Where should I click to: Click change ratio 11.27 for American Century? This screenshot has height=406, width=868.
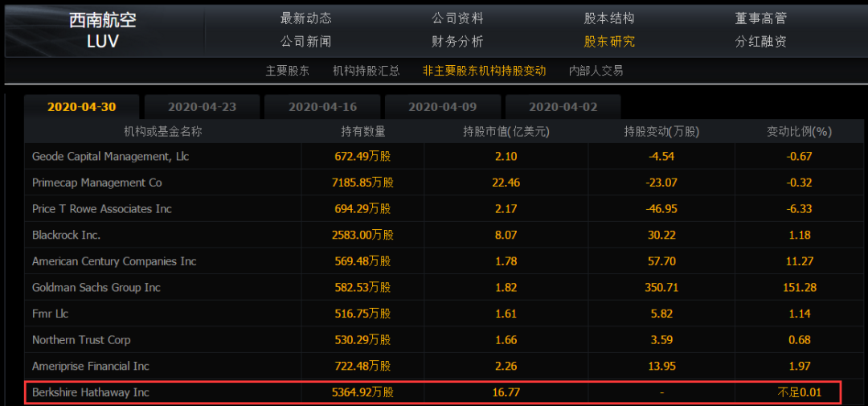(799, 261)
